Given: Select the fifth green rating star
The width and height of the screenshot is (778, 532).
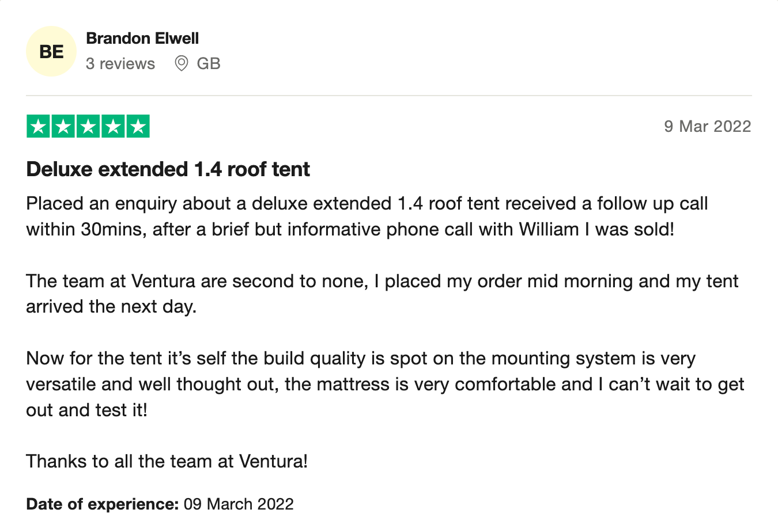Looking at the screenshot, I should 138,126.
